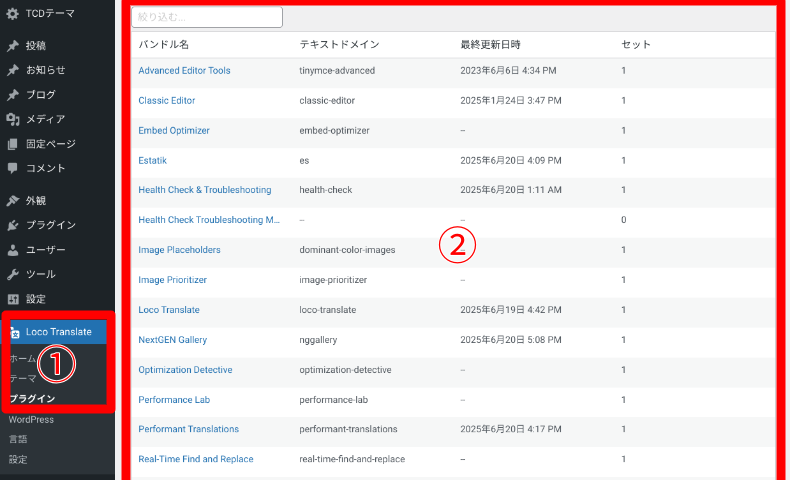
Task: Click the media icon beside メディア
Action: (x=13, y=119)
